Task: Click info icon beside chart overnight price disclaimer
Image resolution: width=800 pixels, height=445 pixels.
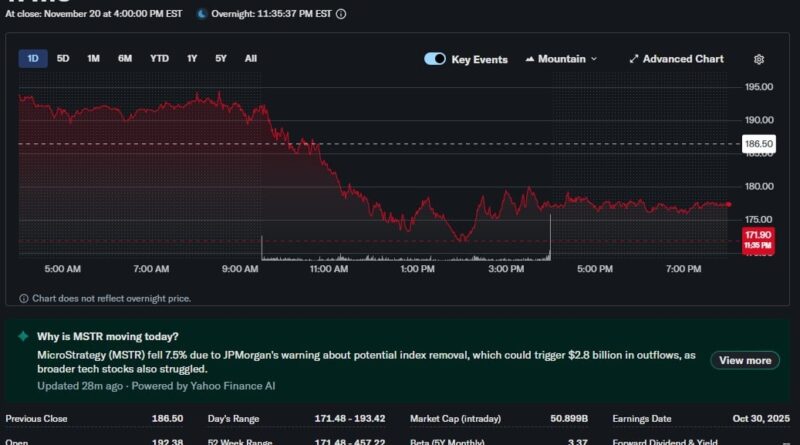Action: 24,298
